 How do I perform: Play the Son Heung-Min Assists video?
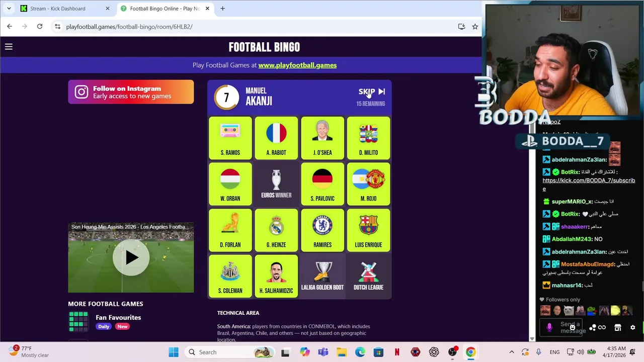pos(131,257)
